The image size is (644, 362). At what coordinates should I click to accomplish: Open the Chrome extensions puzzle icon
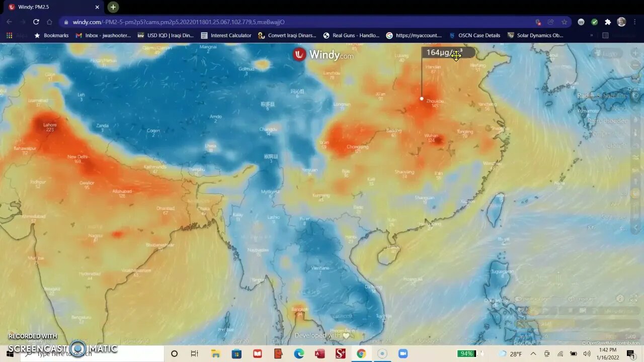608,22
